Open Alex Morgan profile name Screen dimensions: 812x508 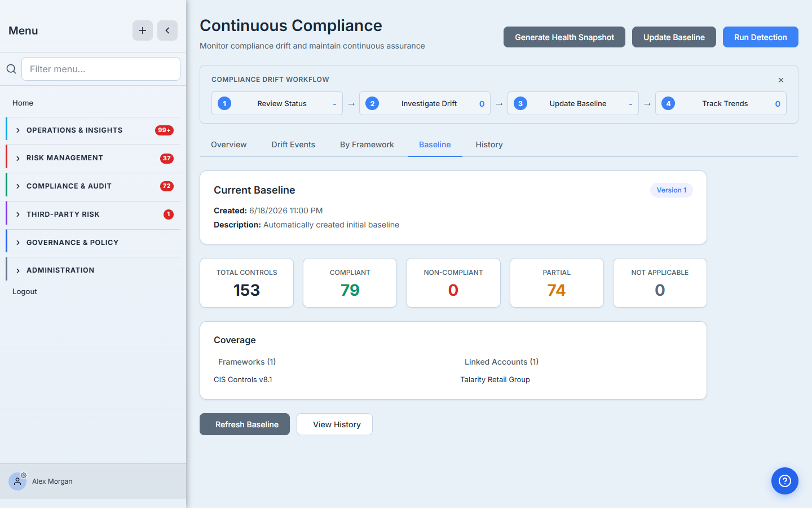coord(52,481)
